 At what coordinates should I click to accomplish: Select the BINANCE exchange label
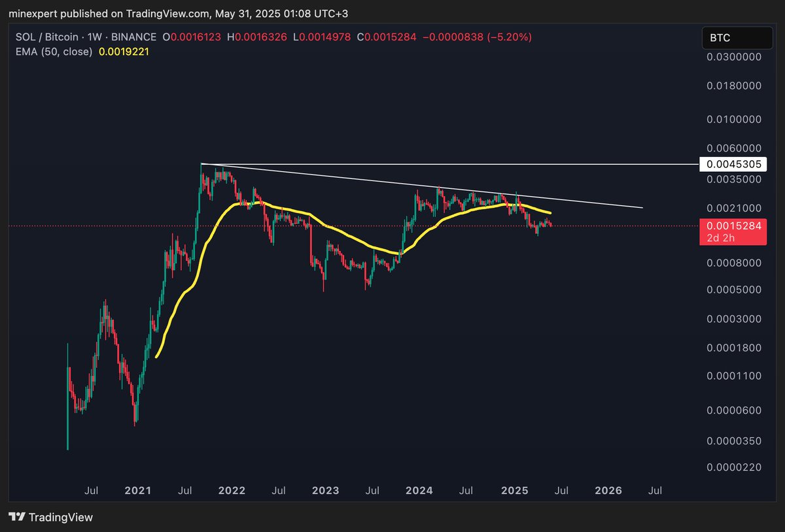(x=132, y=37)
